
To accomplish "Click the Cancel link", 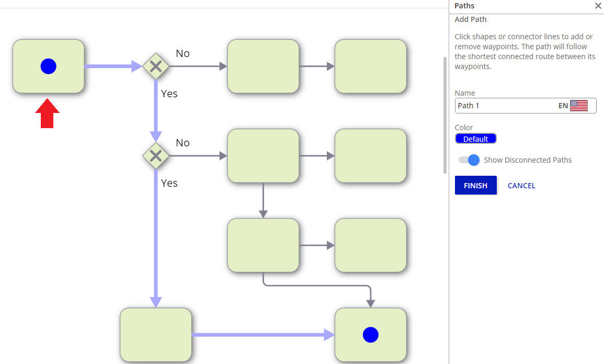I will click(521, 186).
